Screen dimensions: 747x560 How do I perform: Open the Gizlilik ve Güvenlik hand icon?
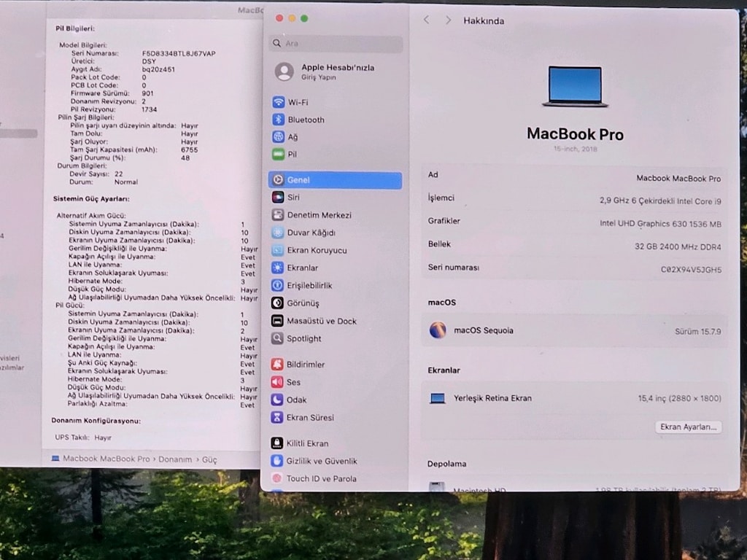pyautogui.click(x=276, y=461)
